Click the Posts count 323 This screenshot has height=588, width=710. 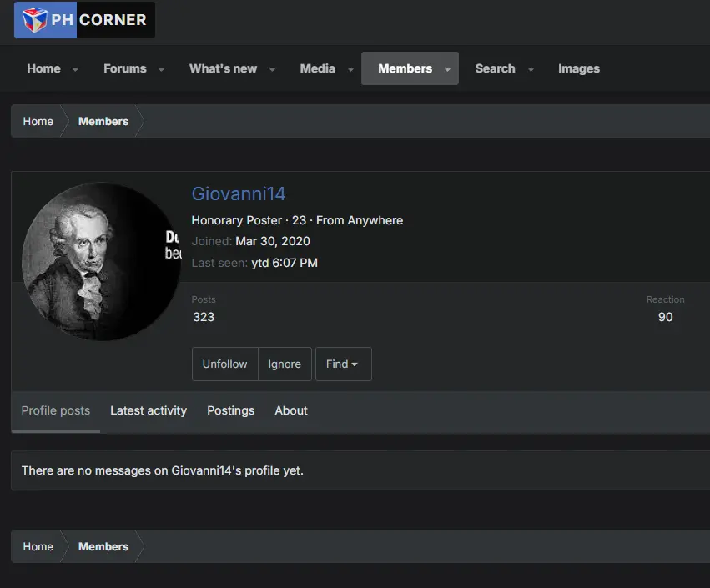coord(204,317)
